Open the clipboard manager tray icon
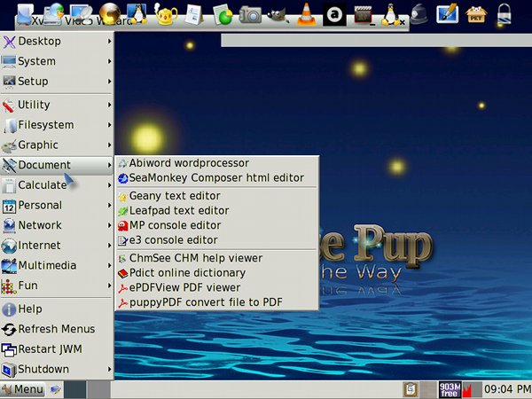The width and height of the screenshot is (532, 399). [410, 389]
